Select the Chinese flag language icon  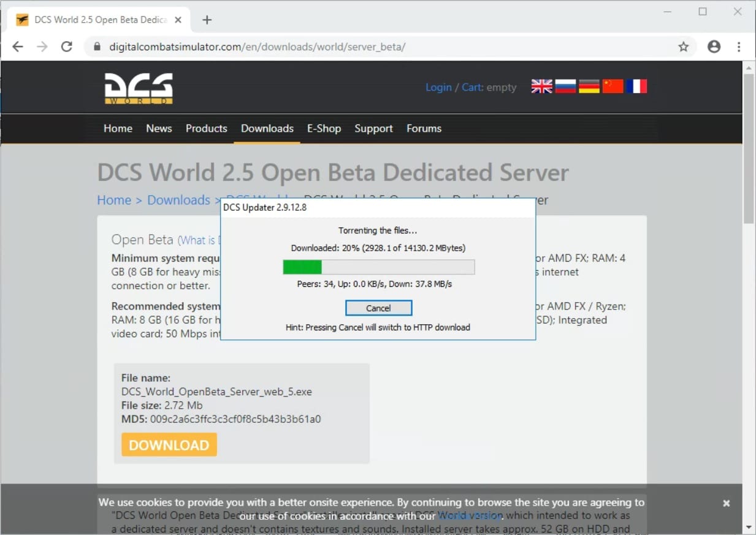[613, 86]
